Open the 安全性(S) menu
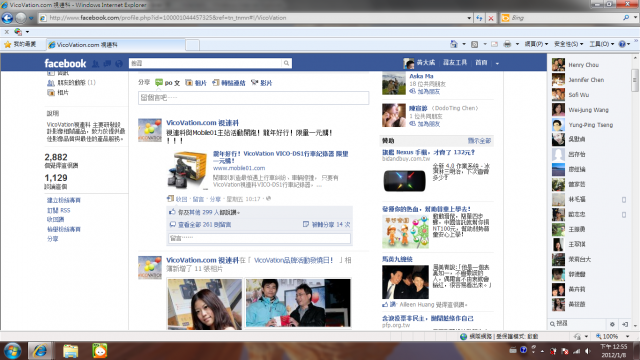This screenshot has width=640, height=360. 568,44
